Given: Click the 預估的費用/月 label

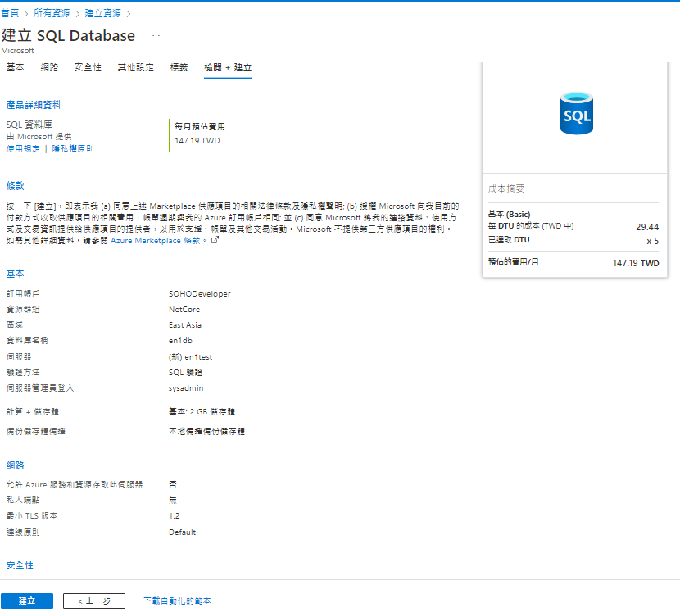Looking at the screenshot, I should point(513,262).
